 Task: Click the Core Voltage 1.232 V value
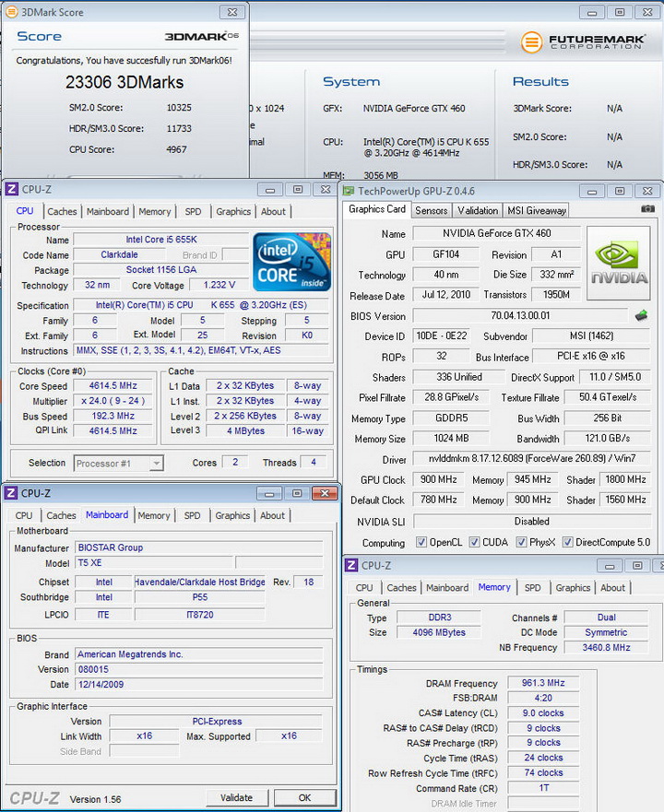[x=219, y=285]
